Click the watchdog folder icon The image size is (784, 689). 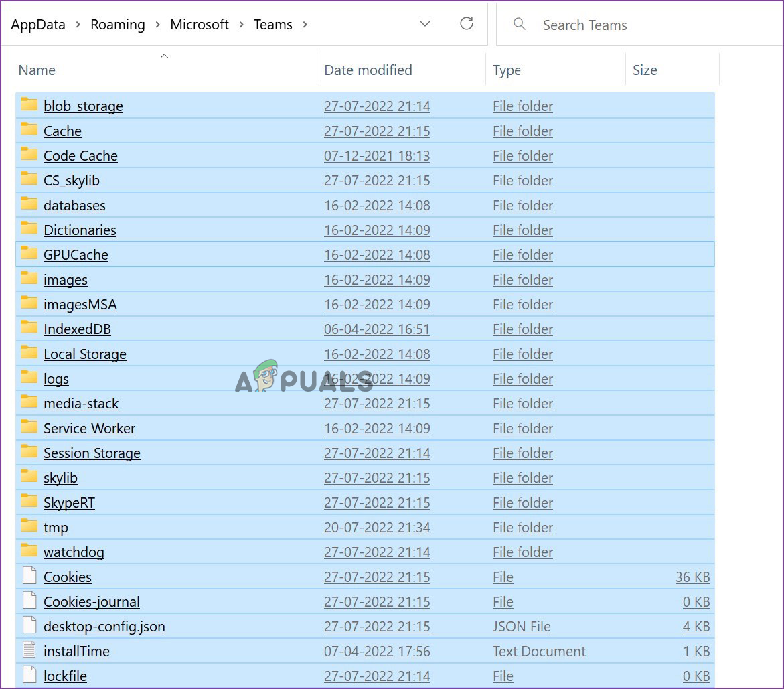point(29,551)
